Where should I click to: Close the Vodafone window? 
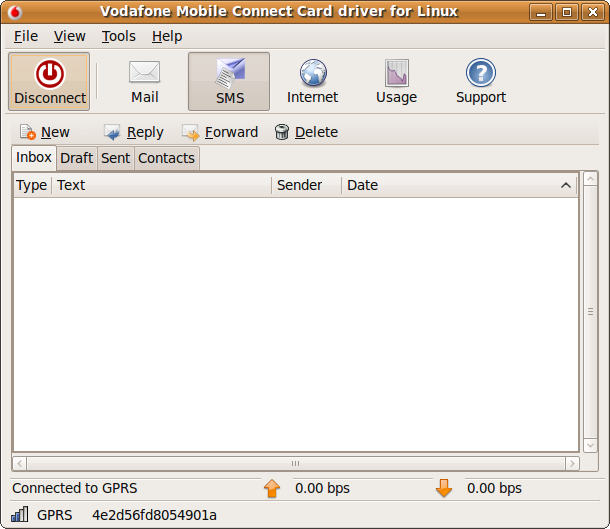[592, 12]
